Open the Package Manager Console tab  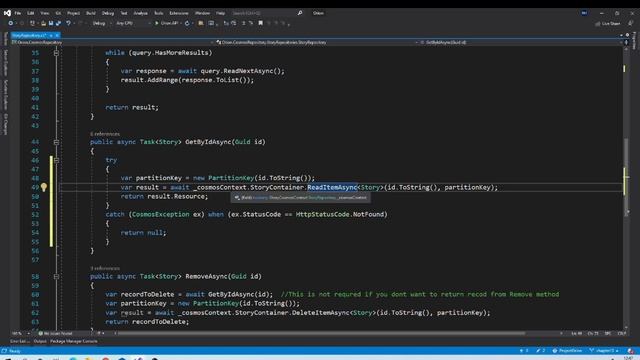click(74, 341)
